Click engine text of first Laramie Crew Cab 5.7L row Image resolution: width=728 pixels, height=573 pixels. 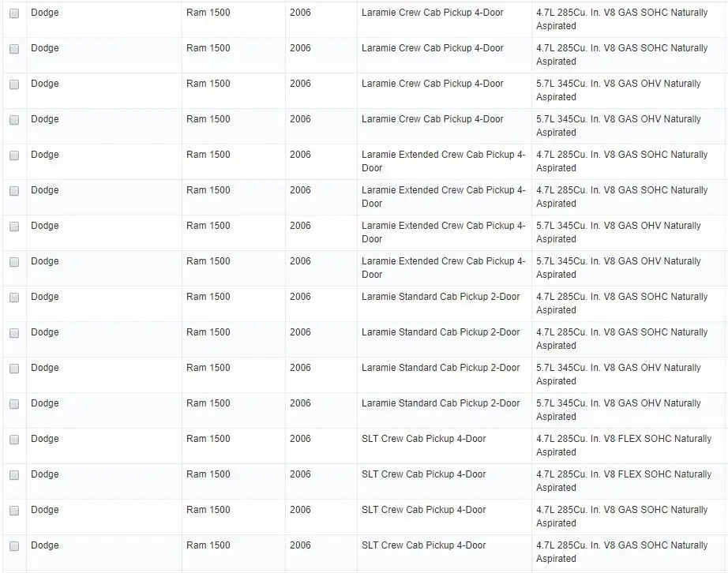click(x=618, y=90)
